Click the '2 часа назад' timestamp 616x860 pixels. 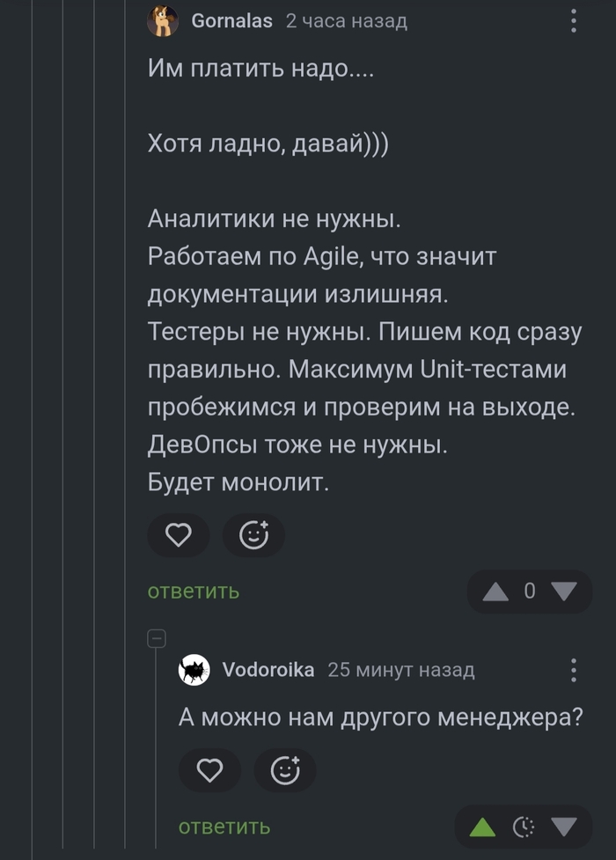pos(346,21)
